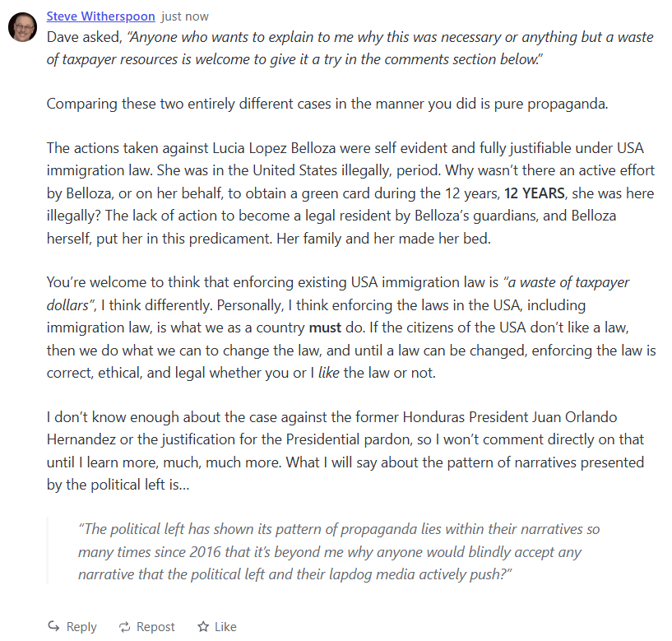The width and height of the screenshot is (672, 641).
Task: Click the Reply arrow icon
Action: [x=54, y=627]
